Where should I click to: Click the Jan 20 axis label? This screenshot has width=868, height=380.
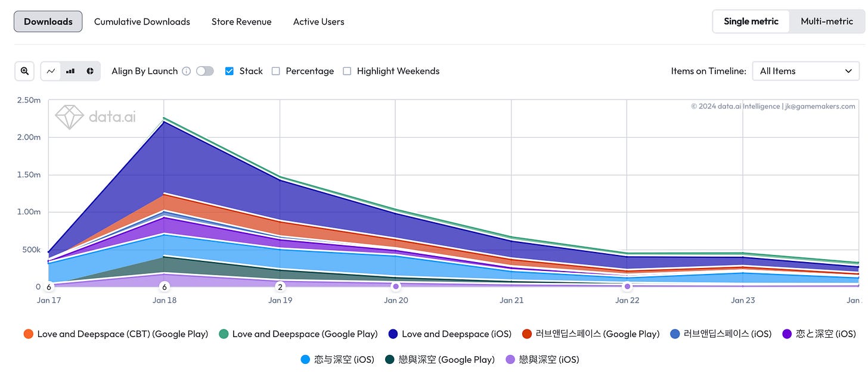396,300
